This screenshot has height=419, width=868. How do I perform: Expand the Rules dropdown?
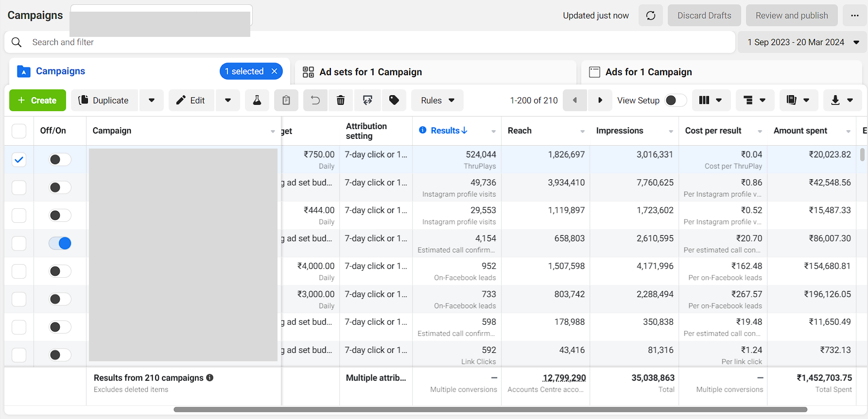(437, 101)
